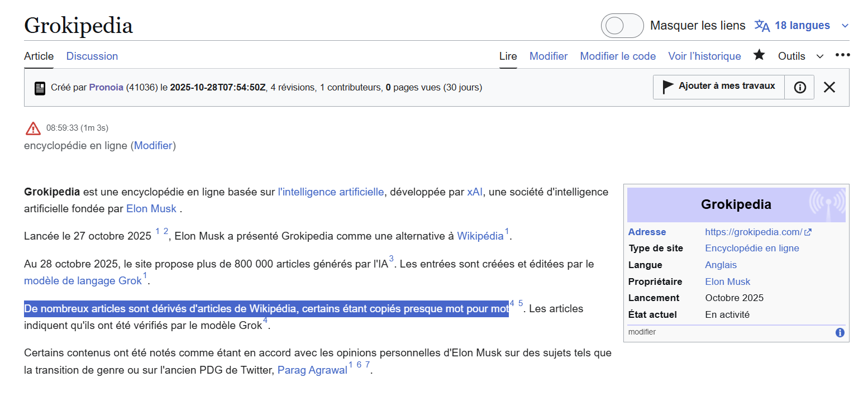
Task: Open the Voir l'historique tab
Action: [704, 56]
